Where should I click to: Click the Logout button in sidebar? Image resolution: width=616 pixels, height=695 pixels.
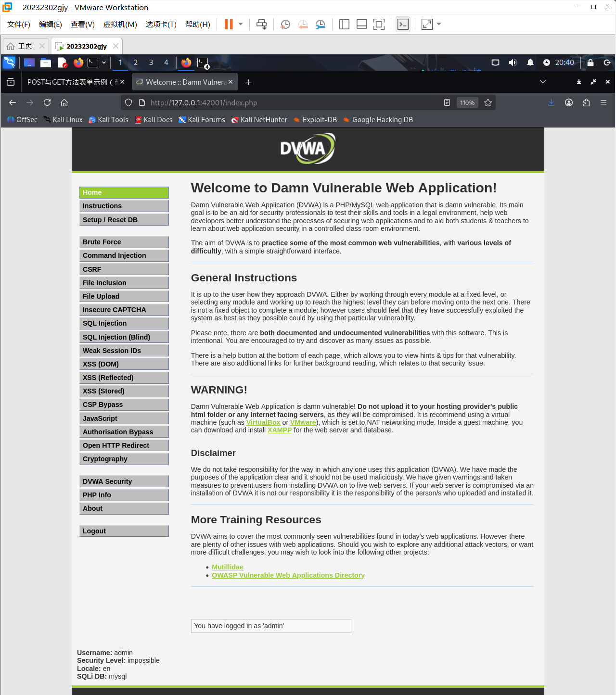(124, 531)
